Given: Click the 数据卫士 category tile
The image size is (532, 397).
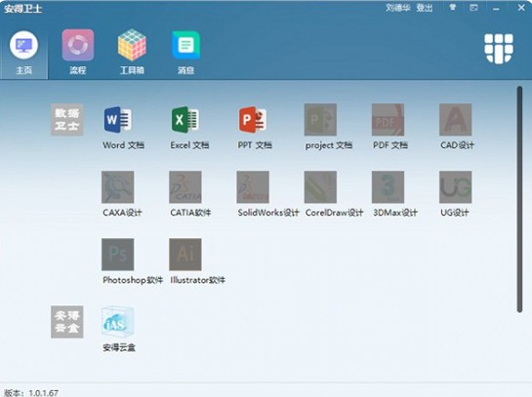Looking at the screenshot, I should (66, 120).
